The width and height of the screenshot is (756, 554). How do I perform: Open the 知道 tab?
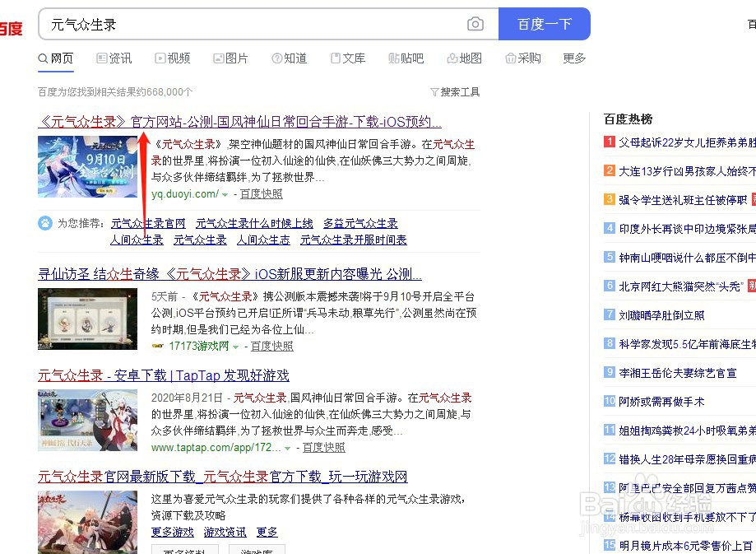point(290,58)
